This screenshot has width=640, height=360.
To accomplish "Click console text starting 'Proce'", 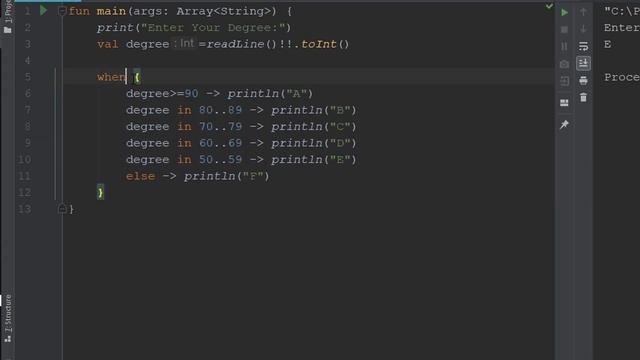I will [622, 77].
